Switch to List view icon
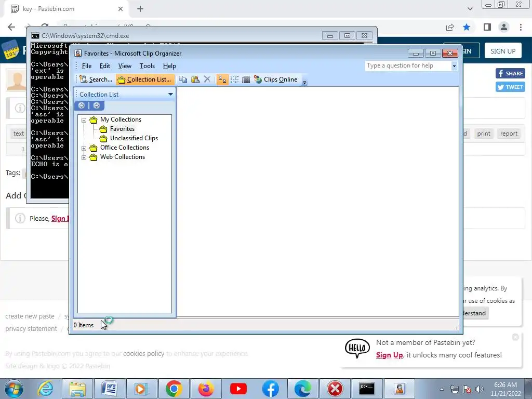This screenshot has width=532, height=399. pos(234,79)
